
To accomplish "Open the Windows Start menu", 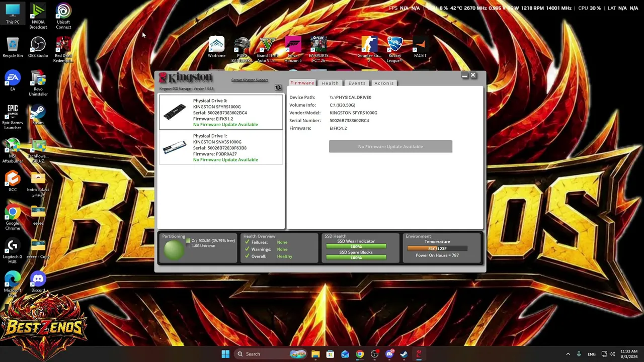I will point(225,354).
